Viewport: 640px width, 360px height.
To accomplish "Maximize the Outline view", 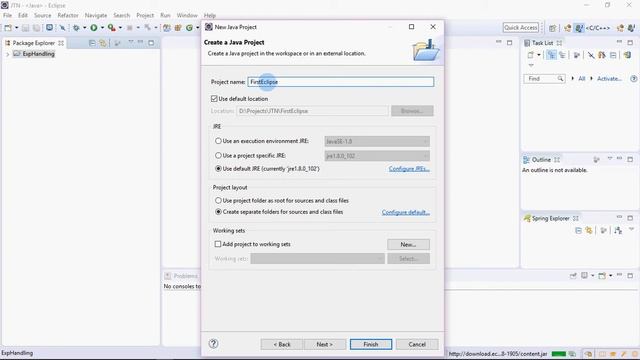I will click(630, 159).
